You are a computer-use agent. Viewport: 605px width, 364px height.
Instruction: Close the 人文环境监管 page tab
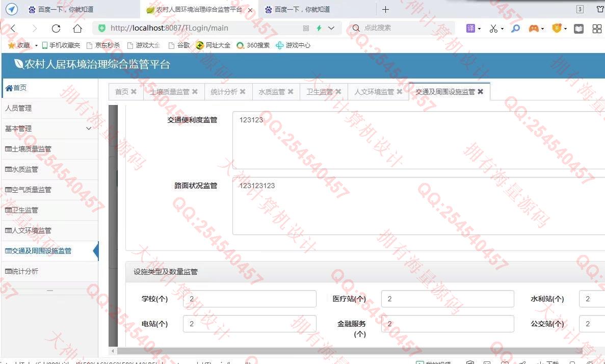tap(400, 91)
